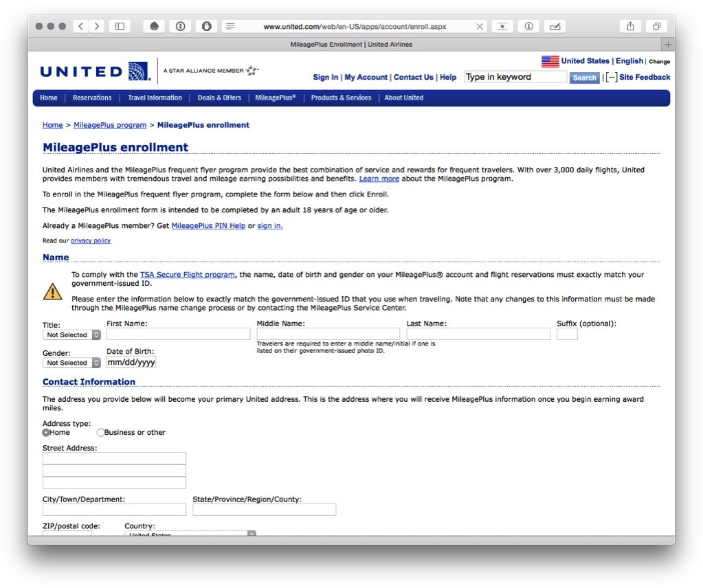Click the Contact Us link
This screenshot has height=588, width=703.
414,77
